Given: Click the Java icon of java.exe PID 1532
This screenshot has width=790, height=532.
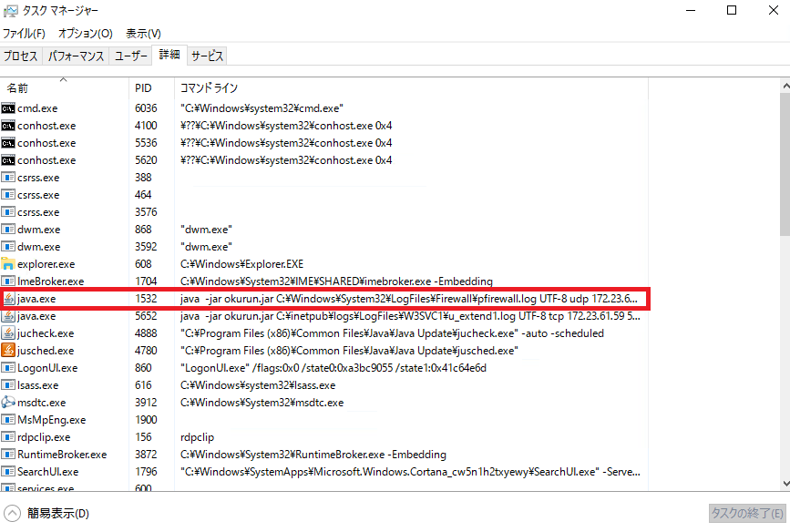Looking at the screenshot, I should tap(8, 299).
